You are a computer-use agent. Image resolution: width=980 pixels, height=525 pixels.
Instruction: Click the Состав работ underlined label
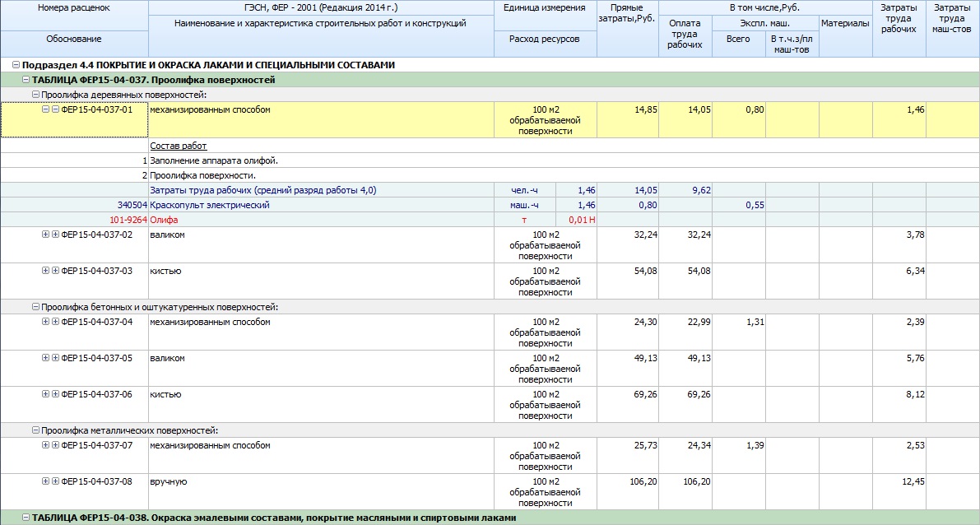(178, 146)
